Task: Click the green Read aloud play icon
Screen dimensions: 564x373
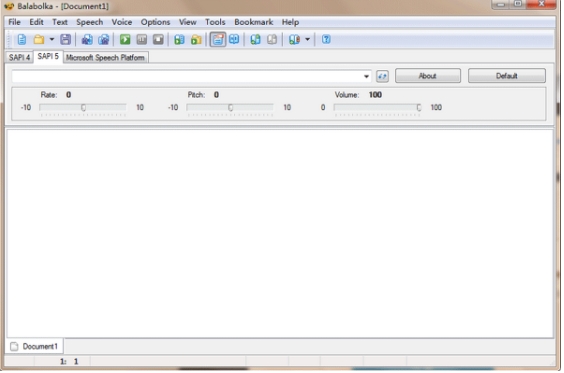Action: pos(125,40)
